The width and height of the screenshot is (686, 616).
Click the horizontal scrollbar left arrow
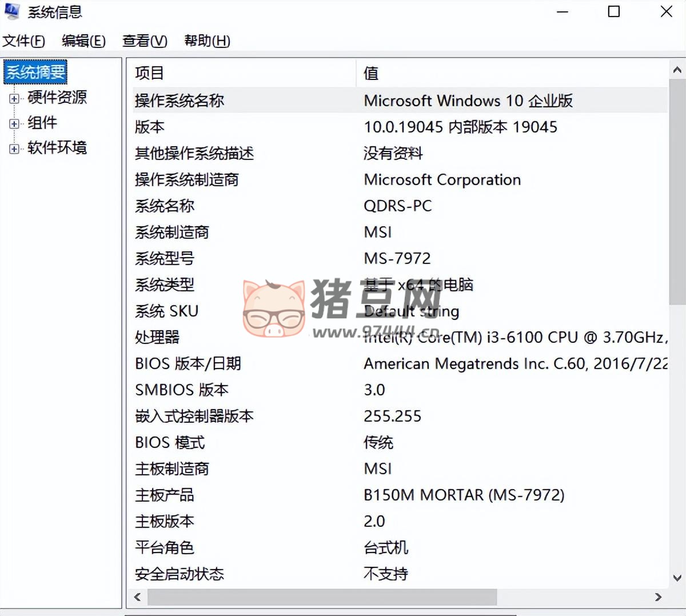[x=137, y=597]
